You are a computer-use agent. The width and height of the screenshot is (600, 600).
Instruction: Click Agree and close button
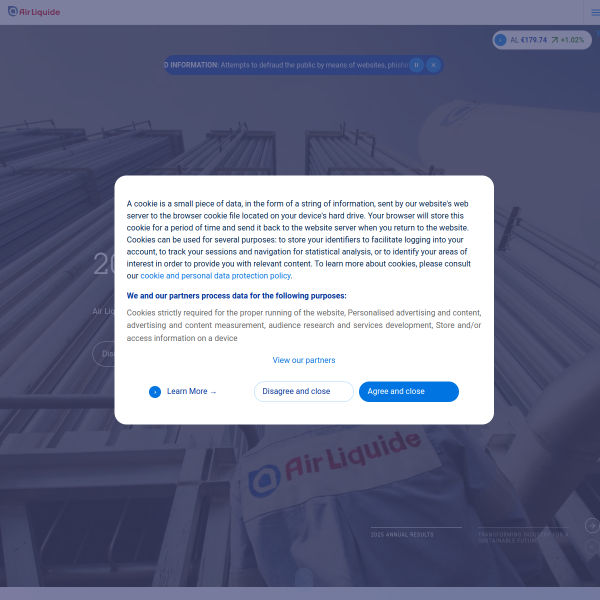409,391
